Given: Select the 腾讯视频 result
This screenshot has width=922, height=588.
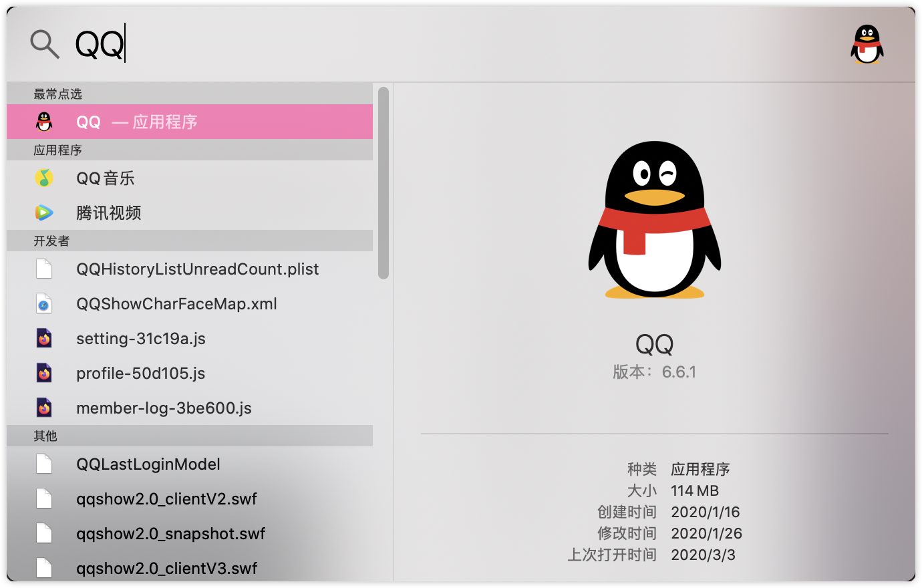Looking at the screenshot, I should tap(190, 212).
